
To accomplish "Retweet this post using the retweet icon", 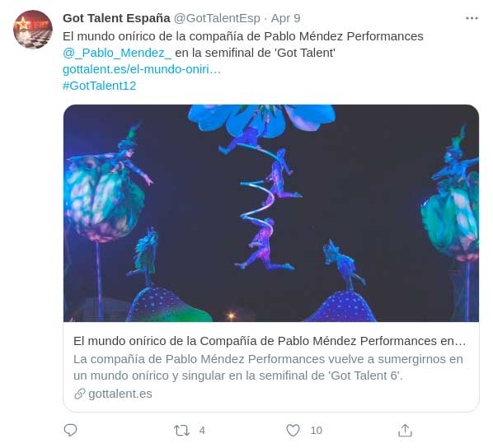I will 181,431.
